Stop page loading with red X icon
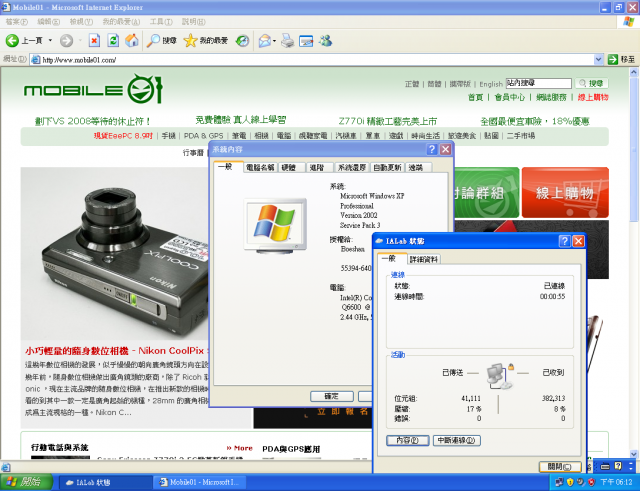The image size is (640, 491). pos(94,40)
